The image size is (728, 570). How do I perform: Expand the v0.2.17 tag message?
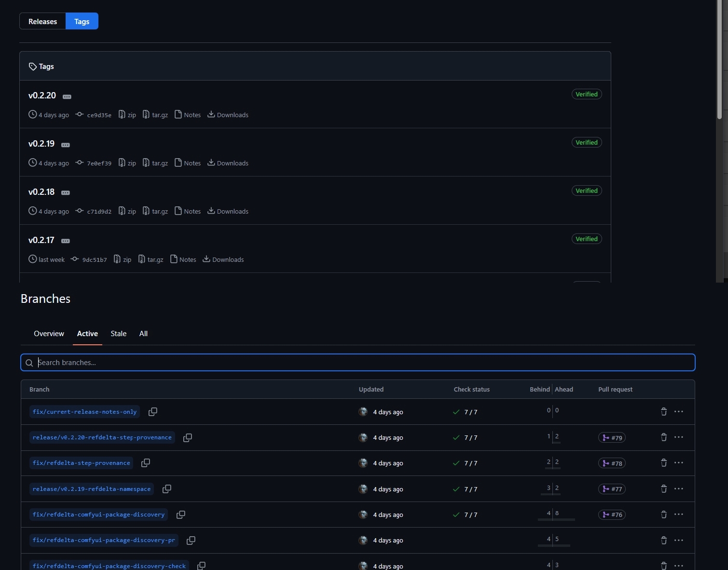click(x=66, y=241)
